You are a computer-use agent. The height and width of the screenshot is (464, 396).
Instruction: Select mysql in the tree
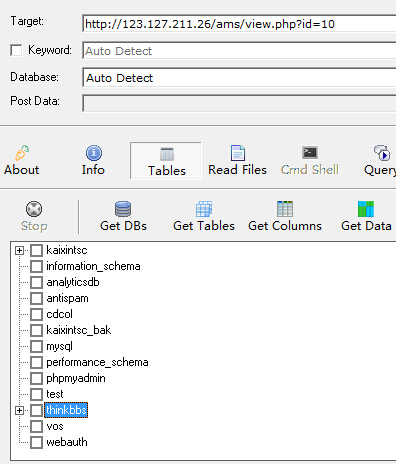(x=59, y=346)
